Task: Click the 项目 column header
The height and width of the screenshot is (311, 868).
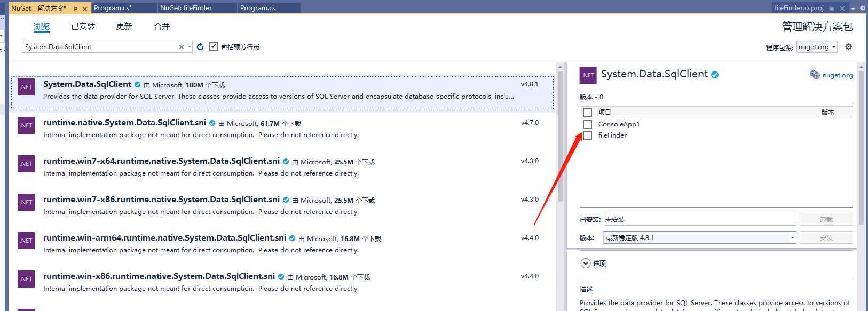Action: tap(707, 113)
